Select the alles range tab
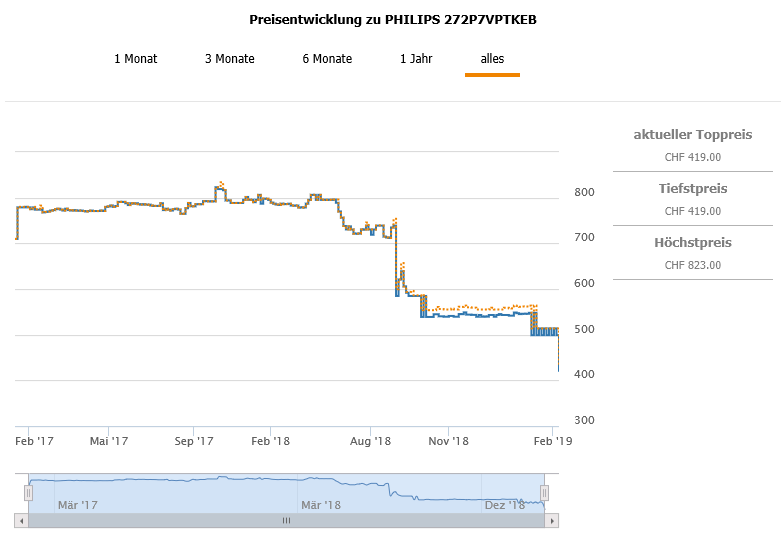The width and height of the screenshot is (781, 539). point(492,59)
